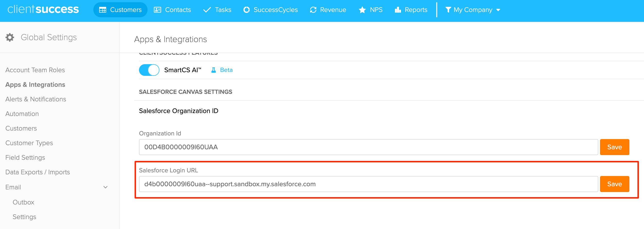Screen dimensions: 644x229
Task: Click the Salesforce Login URL field label
Action: [168, 170]
